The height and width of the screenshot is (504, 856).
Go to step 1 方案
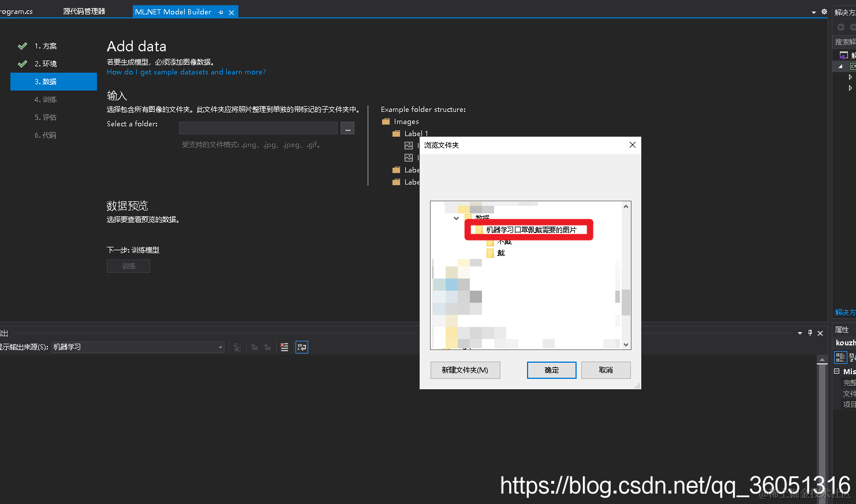(x=45, y=46)
